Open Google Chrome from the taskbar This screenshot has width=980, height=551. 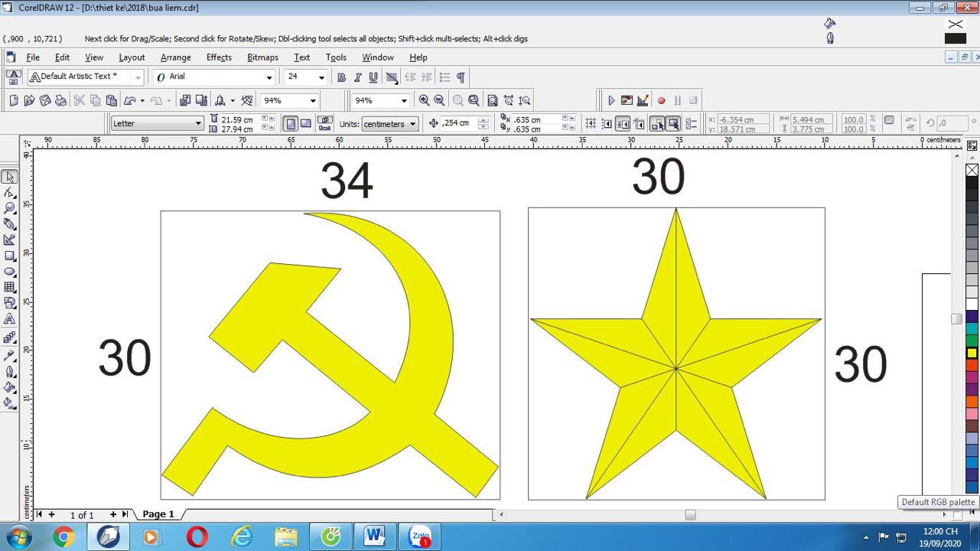(63, 537)
